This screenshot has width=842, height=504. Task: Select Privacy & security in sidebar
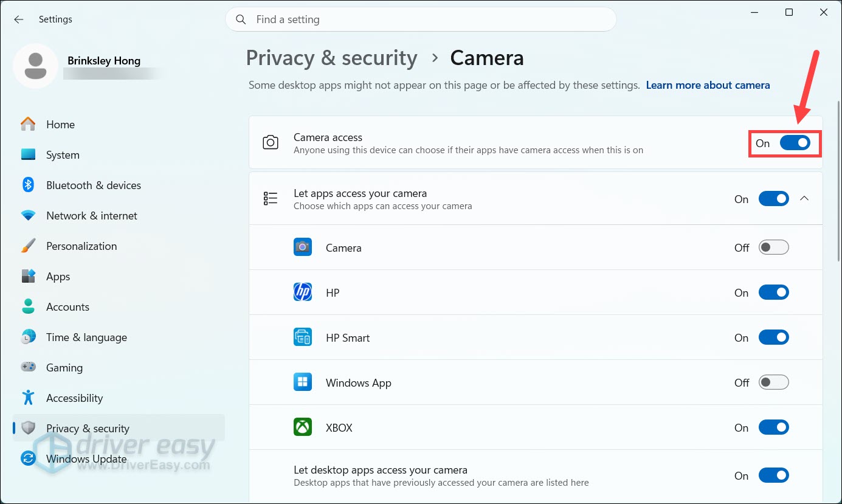pos(119,428)
